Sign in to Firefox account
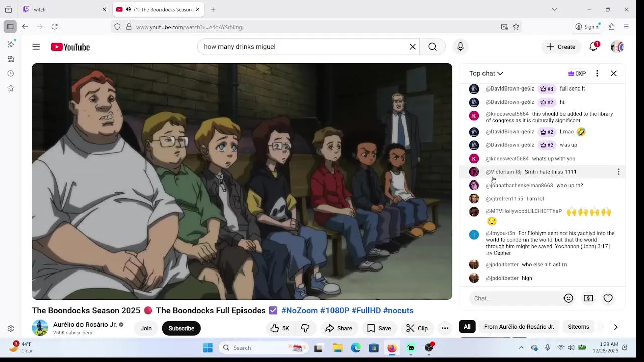The width and height of the screenshot is (644, 362). pos(588,27)
